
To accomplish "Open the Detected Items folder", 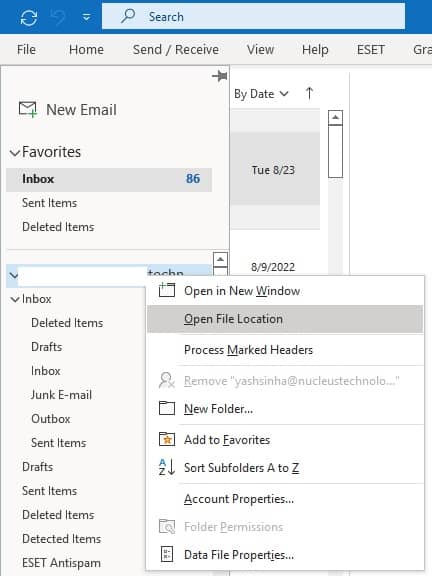I will pos(61,539).
